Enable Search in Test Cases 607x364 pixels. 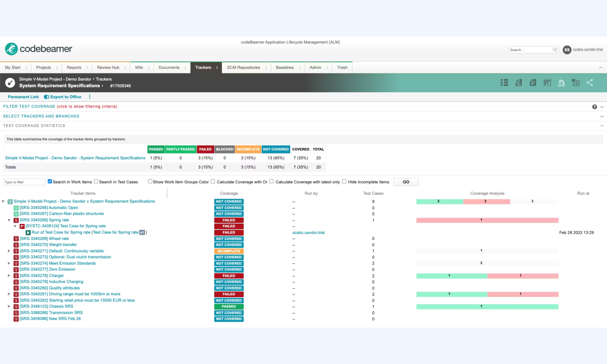pyautogui.click(x=96, y=181)
